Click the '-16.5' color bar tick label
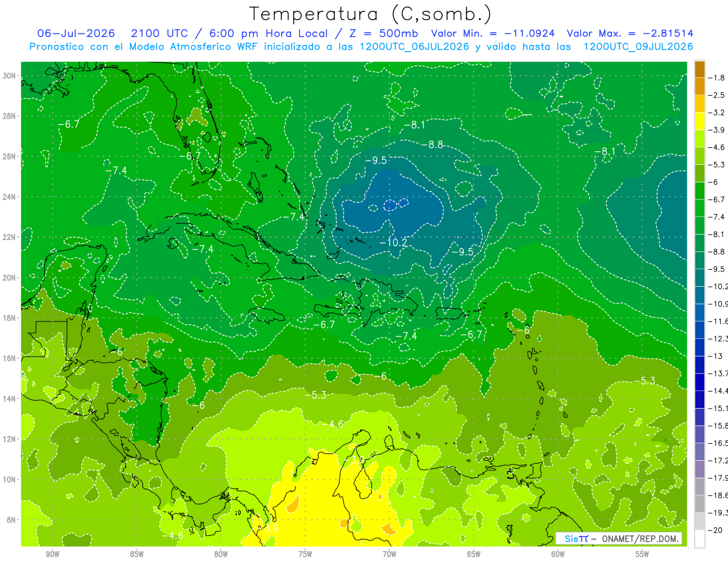This screenshot has width=728, height=562. coord(718,443)
